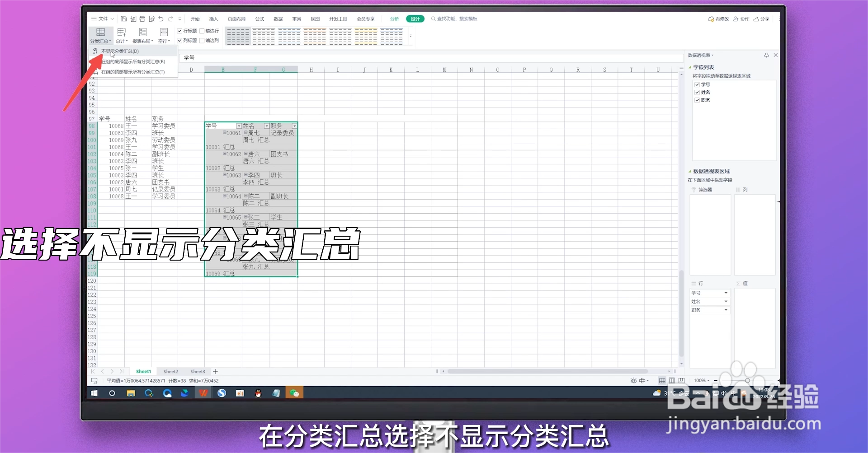Open 学号 row field dropdown in side panel
Image resolution: width=868 pixels, height=453 pixels.
(726, 293)
